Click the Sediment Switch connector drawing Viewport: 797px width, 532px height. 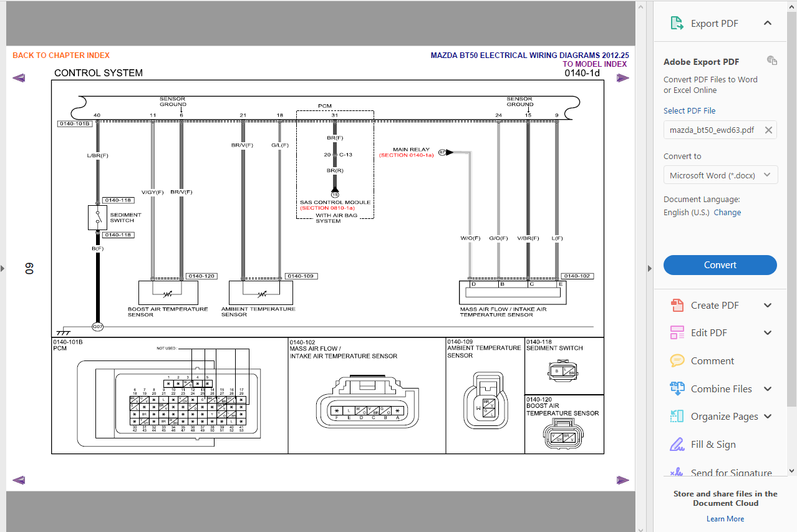click(563, 370)
